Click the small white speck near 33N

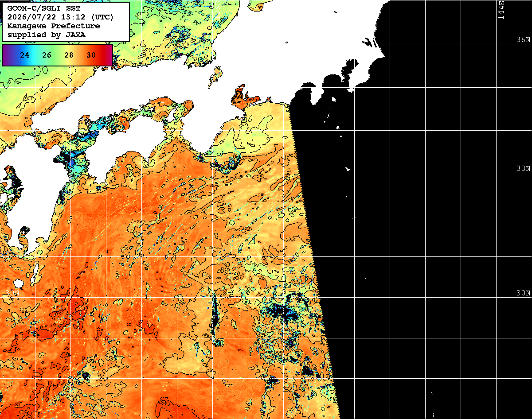(x=348, y=169)
